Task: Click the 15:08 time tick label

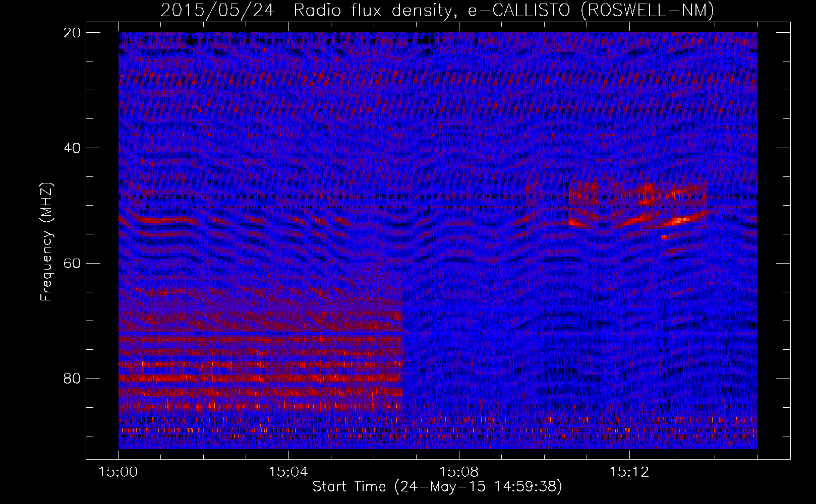Action: pos(459,472)
